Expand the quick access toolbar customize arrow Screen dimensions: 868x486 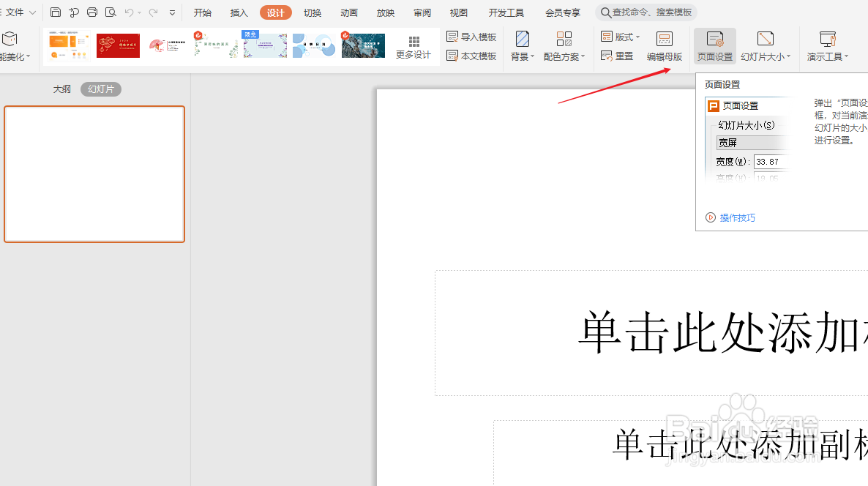(172, 12)
